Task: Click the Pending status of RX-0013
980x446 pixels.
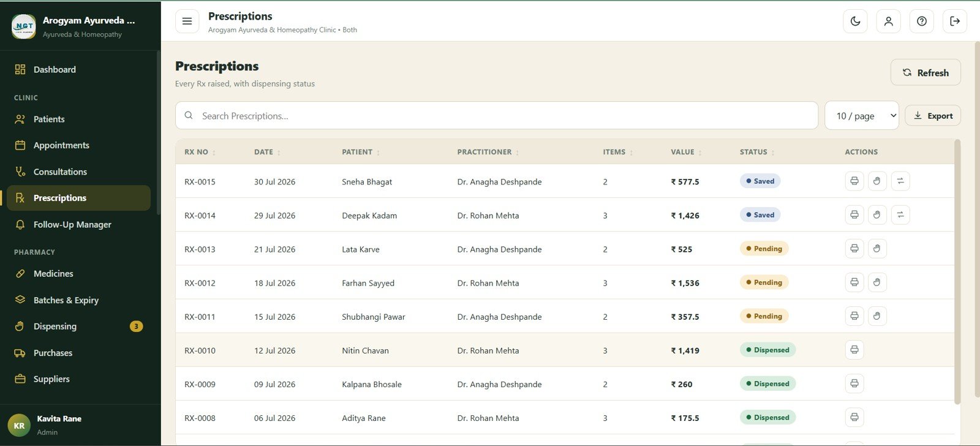Action: pos(764,248)
